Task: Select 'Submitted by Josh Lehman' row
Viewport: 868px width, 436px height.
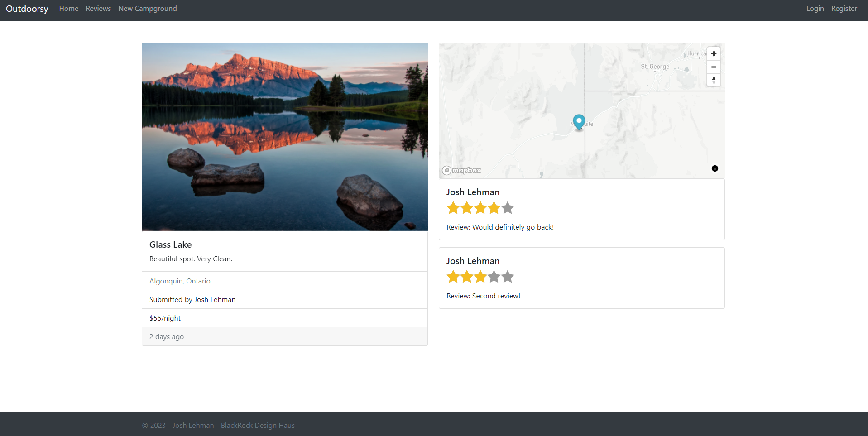Action: coord(285,299)
